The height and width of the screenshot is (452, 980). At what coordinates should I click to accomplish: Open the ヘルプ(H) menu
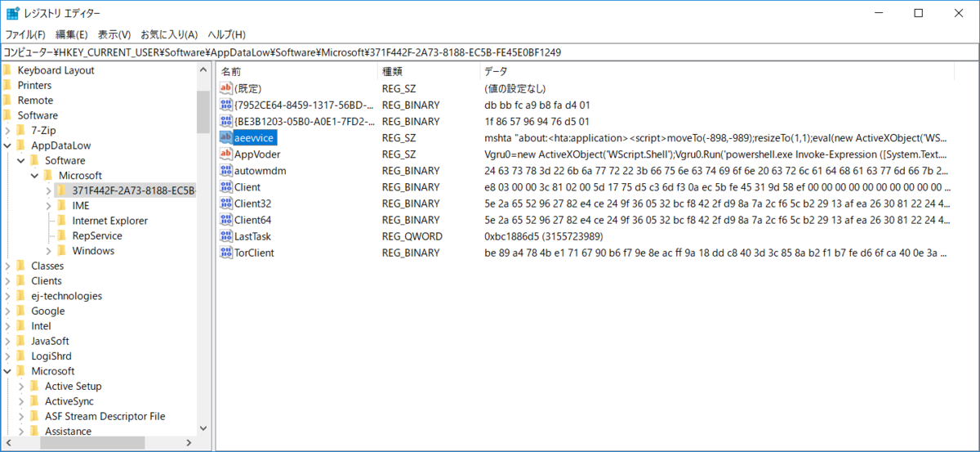226,34
